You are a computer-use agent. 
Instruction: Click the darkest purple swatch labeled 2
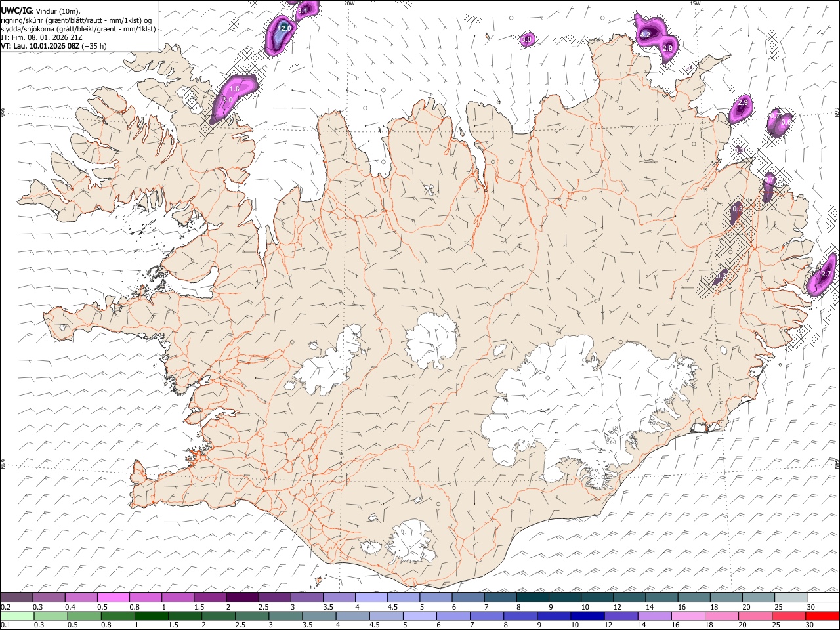[x=242, y=598]
